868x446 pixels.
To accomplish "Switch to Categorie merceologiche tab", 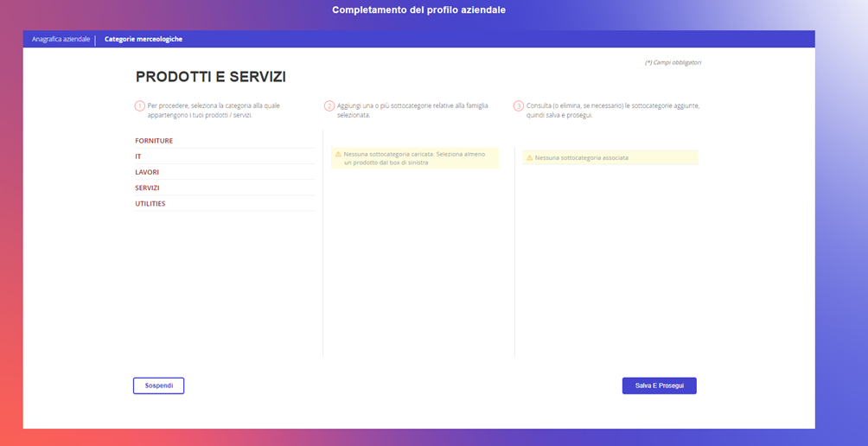I will (x=144, y=39).
